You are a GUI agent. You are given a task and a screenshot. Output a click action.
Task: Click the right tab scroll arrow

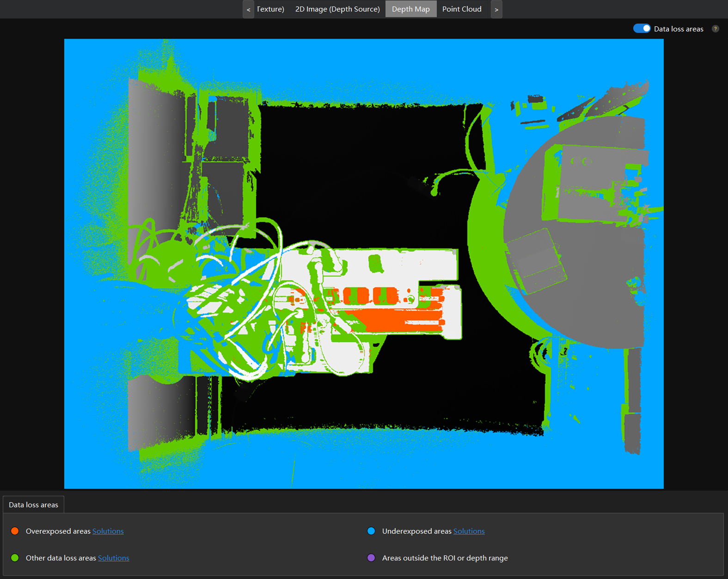point(496,9)
